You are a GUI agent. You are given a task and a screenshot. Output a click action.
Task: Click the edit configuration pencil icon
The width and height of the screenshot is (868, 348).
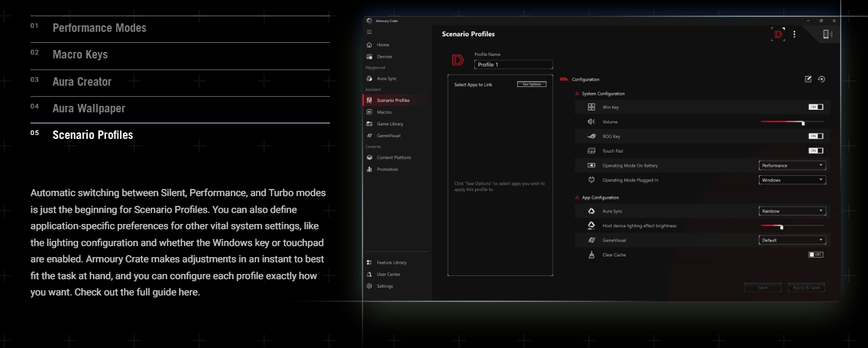(x=808, y=79)
